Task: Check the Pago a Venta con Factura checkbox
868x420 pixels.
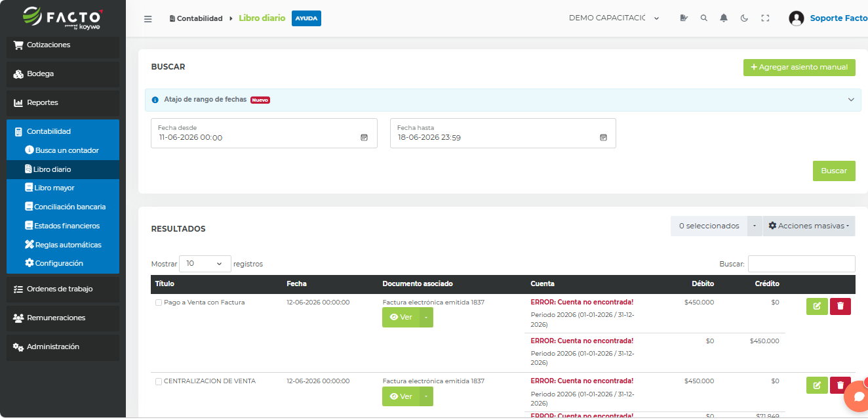Action: 159,303
